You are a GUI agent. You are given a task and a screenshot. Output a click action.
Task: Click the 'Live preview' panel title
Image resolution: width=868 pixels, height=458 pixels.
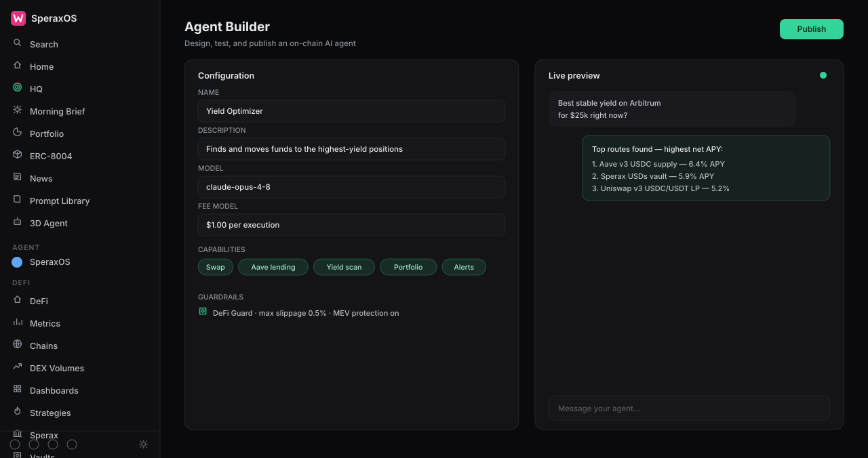click(574, 76)
